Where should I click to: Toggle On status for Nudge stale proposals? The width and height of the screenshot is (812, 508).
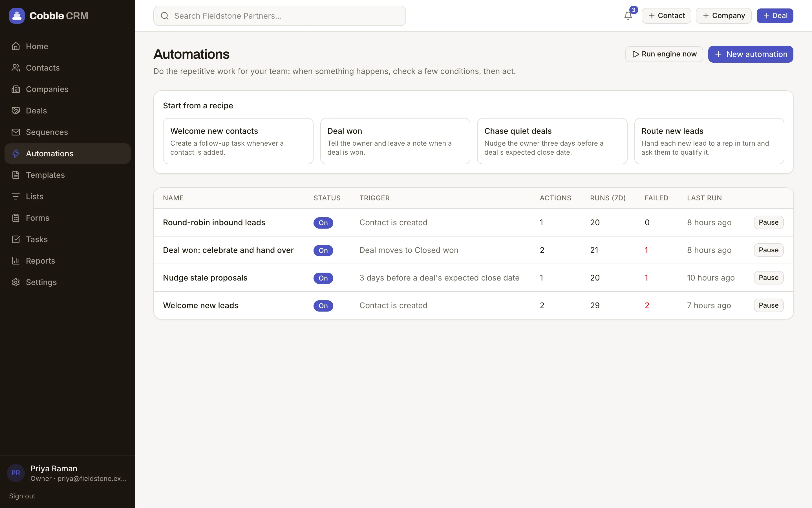(323, 278)
